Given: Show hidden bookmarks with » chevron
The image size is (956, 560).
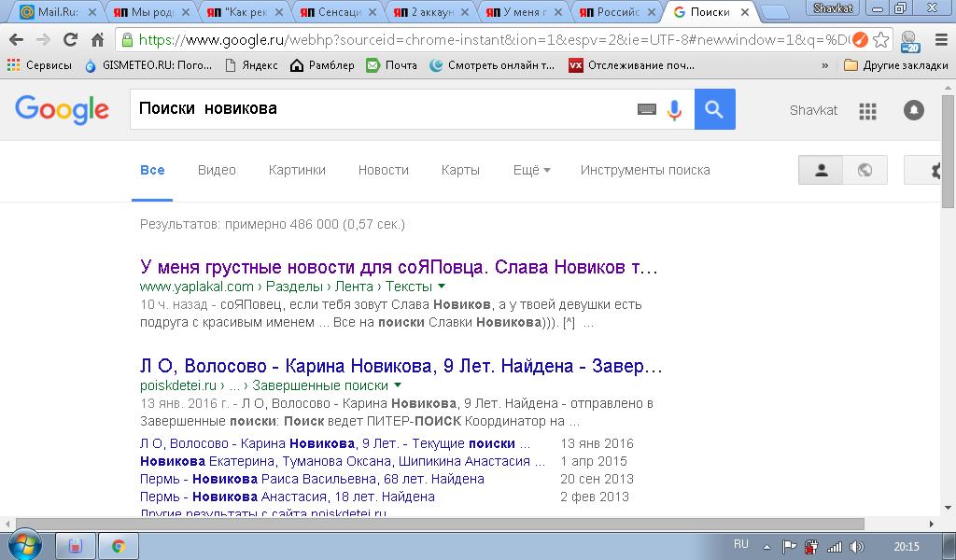Looking at the screenshot, I should click(x=825, y=65).
